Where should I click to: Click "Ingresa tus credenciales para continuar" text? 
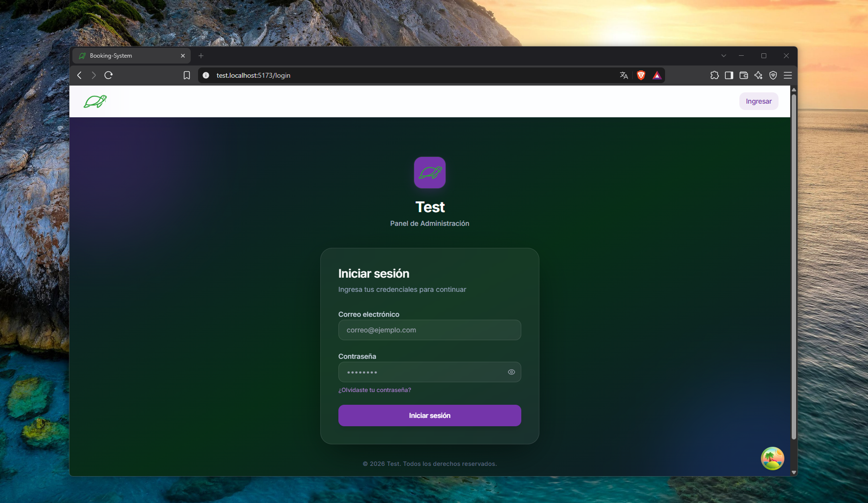[x=402, y=289]
